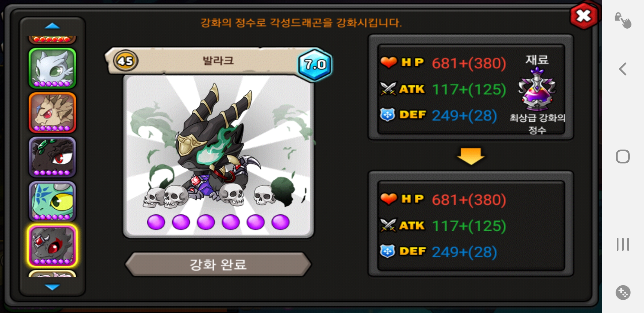Select the black dragon with laurel wreath portrait
The width and height of the screenshot is (644, 313).
point(52,157)
